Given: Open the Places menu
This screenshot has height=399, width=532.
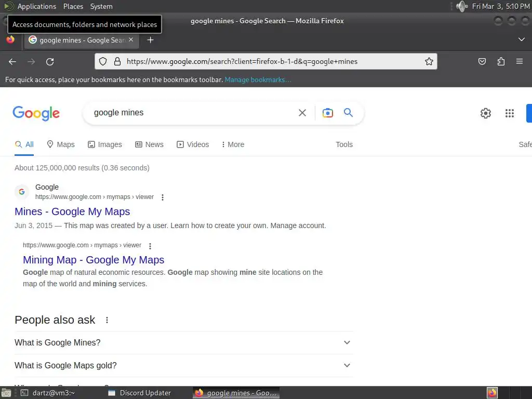Looking at the screenshot, I should click(73, 6).
